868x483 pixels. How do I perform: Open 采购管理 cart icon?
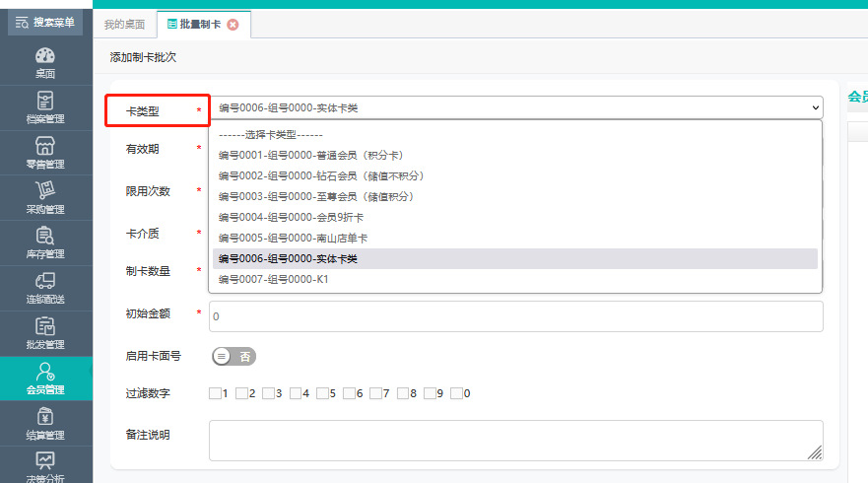45,190
